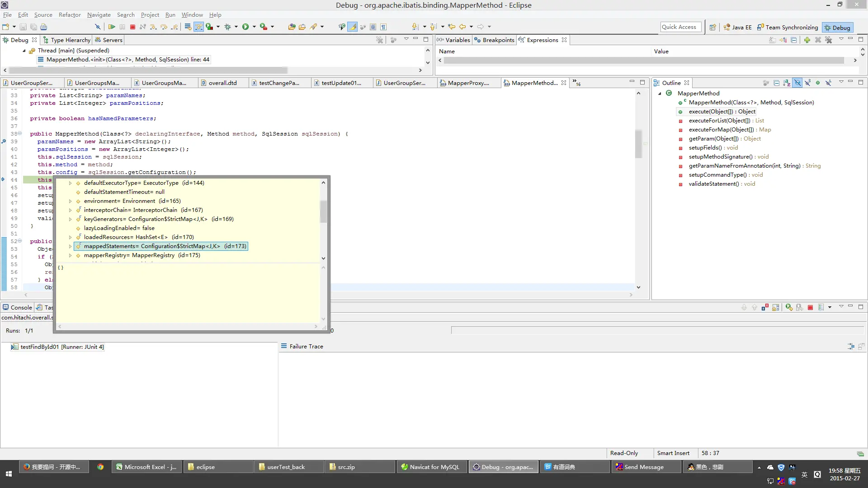Screen dimensions: 868x488
Task: Click Rerun Test icon in JUnit view
Action: (789, 307)
